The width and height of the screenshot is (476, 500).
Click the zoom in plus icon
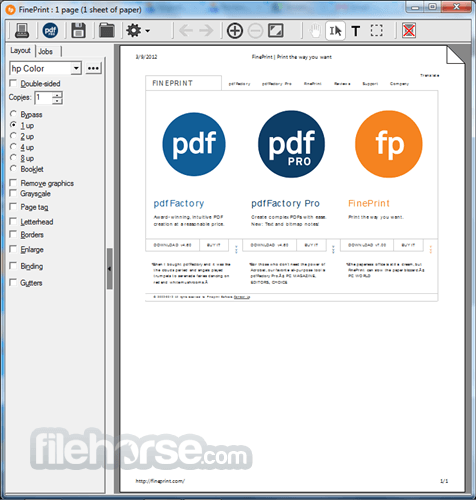(235, 31)
